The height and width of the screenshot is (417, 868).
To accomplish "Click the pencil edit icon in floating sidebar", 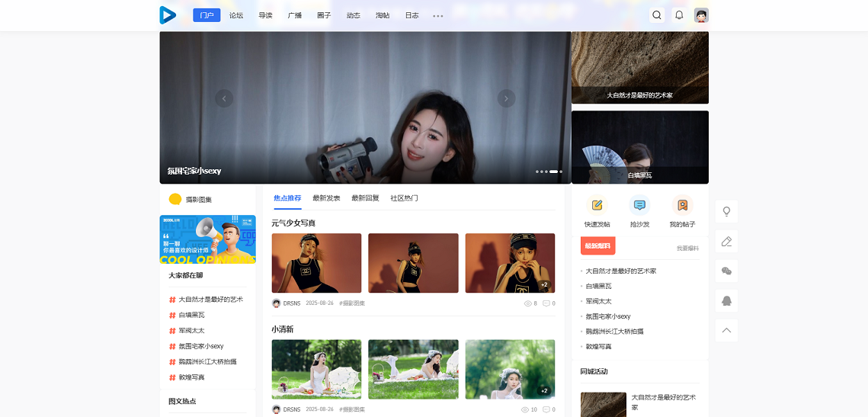I will pos(726,242).
